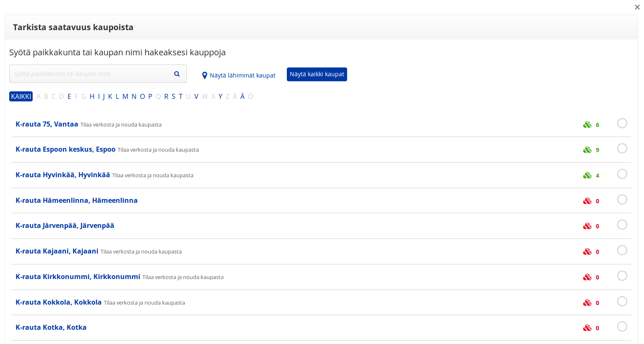The width and height of the screenshot is (644, 344).
Task: Click 'Tilaa verkosta ja nouda kaupasta' beside Kirkkonummi
Action: 183,277
